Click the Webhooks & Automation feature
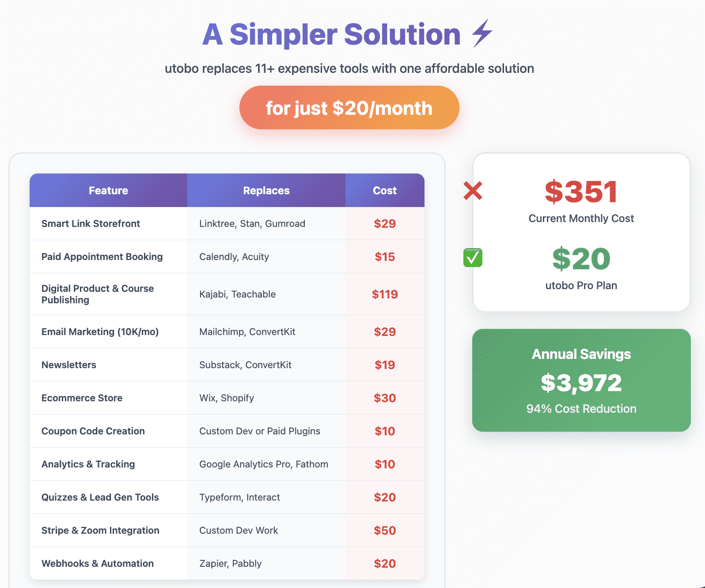705x588 pixels. (98, 563)
